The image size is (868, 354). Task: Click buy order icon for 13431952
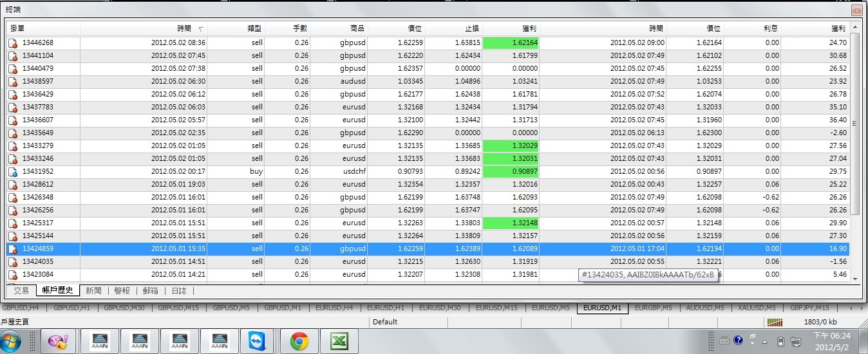click(x=13, y=172)
